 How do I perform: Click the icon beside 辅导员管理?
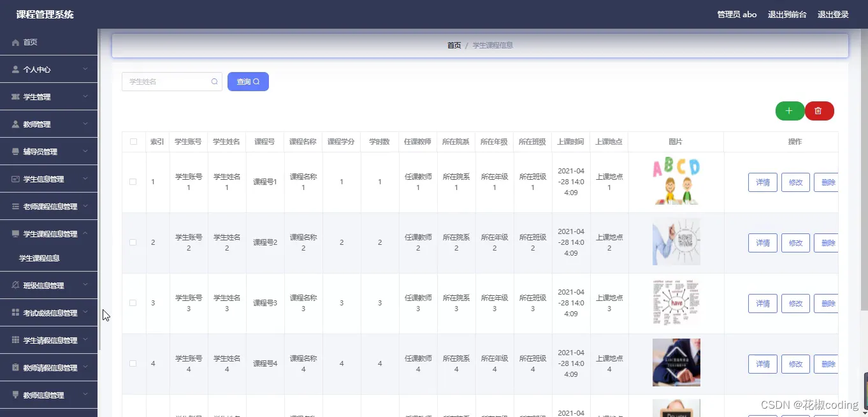tap(15, 152)
